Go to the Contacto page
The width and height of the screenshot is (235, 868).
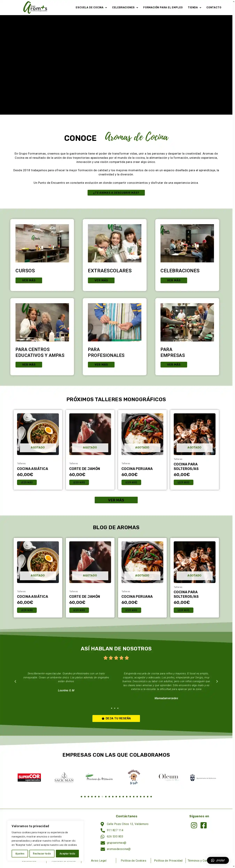214,7
